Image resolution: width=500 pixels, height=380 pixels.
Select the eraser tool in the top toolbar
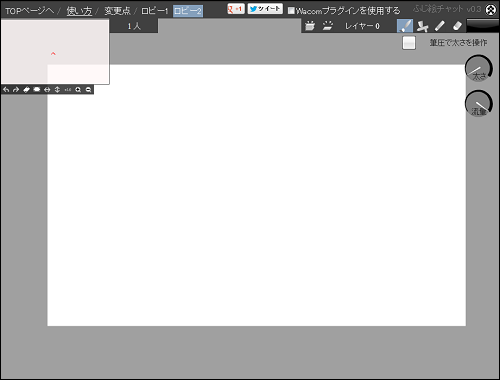pos(457,26)
